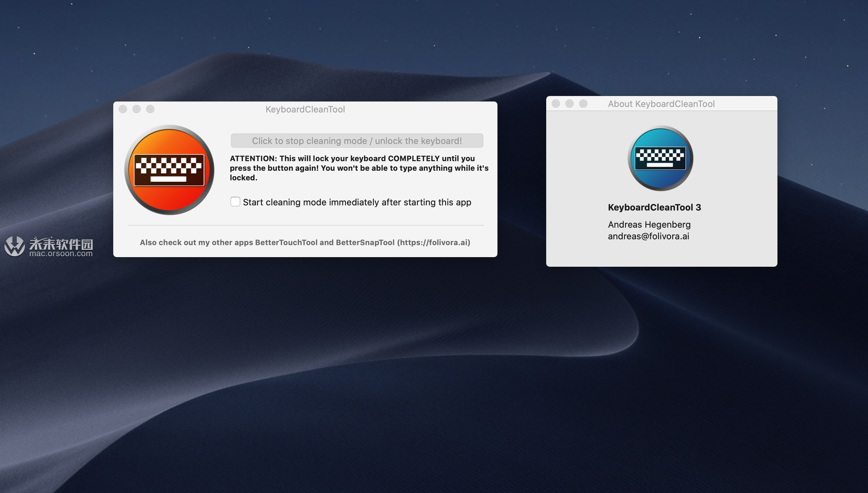
Task: Click the KeyboardCleanTool 3 version label
Action: 654,207
